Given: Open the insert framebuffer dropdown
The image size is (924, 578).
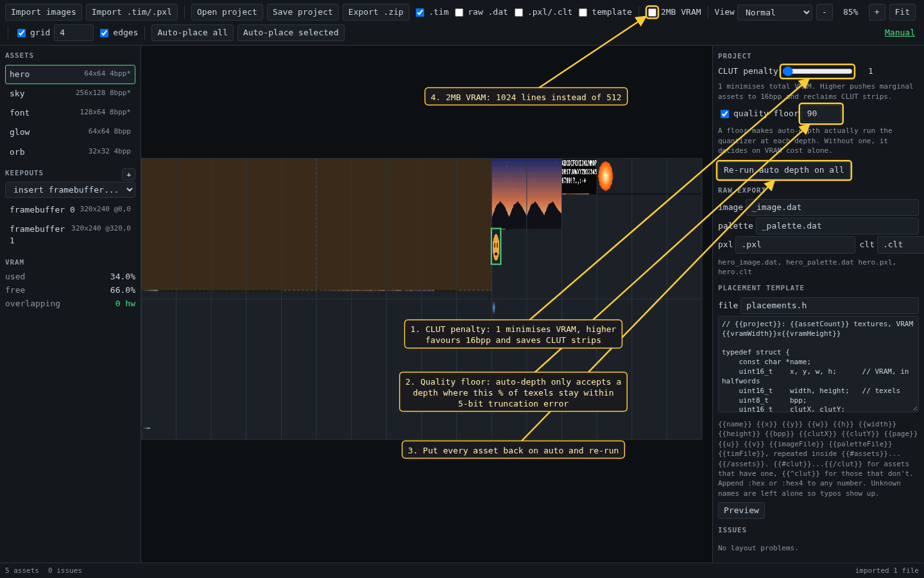Looking at the screenshot, I should pos(70,190).
